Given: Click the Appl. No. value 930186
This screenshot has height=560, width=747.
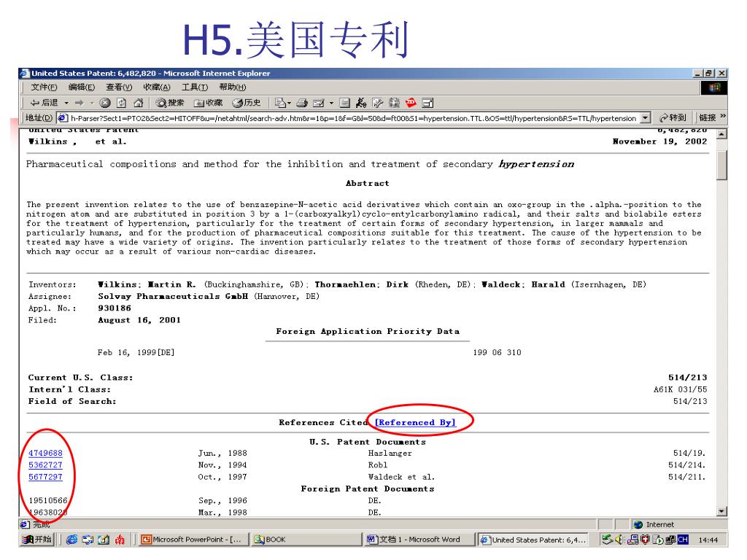Looking at the screenshot, I should [x=115, y=308].
